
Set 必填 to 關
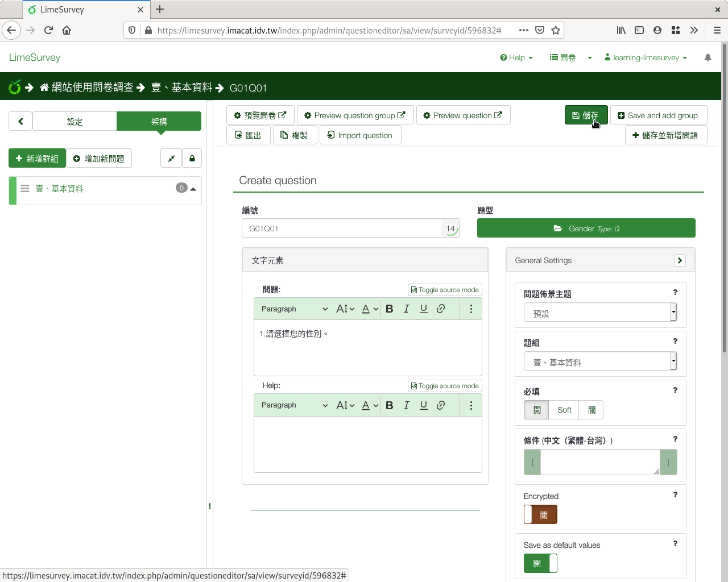[x=591, y=410]
